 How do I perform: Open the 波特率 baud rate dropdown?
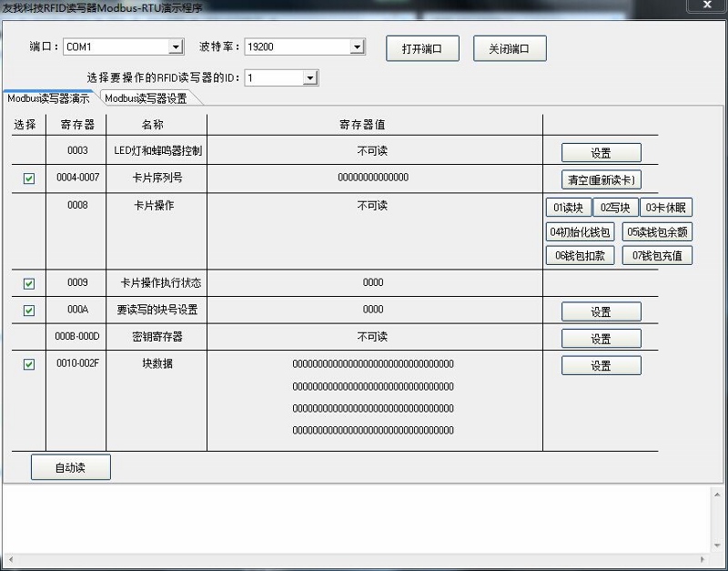pos(358,47)
